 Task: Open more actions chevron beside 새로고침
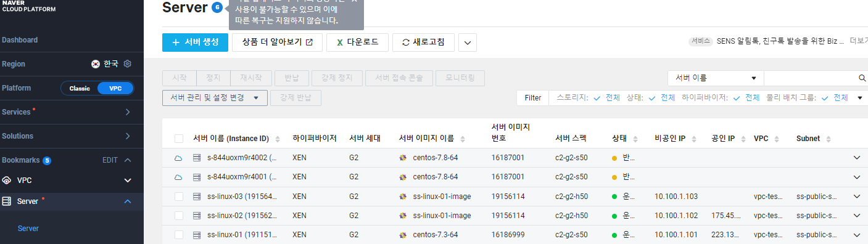tap(467, 43)
